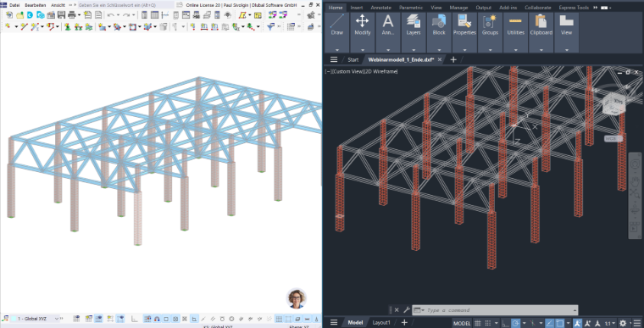
Task: Toggle the magnet object snap in RFEM
Action: coord(157,319)
